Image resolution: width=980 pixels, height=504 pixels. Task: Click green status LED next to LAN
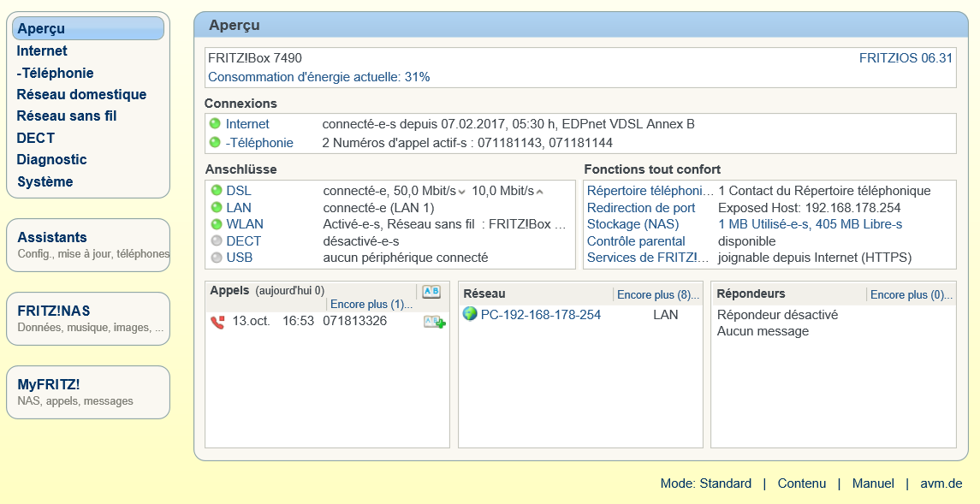[x=217, y=207]
